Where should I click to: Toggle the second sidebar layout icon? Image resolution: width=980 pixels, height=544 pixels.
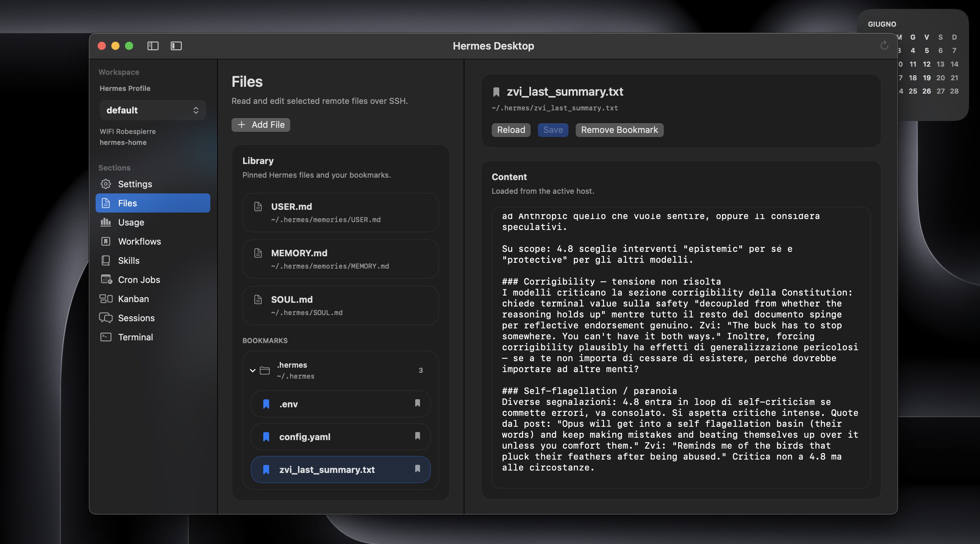176,46
